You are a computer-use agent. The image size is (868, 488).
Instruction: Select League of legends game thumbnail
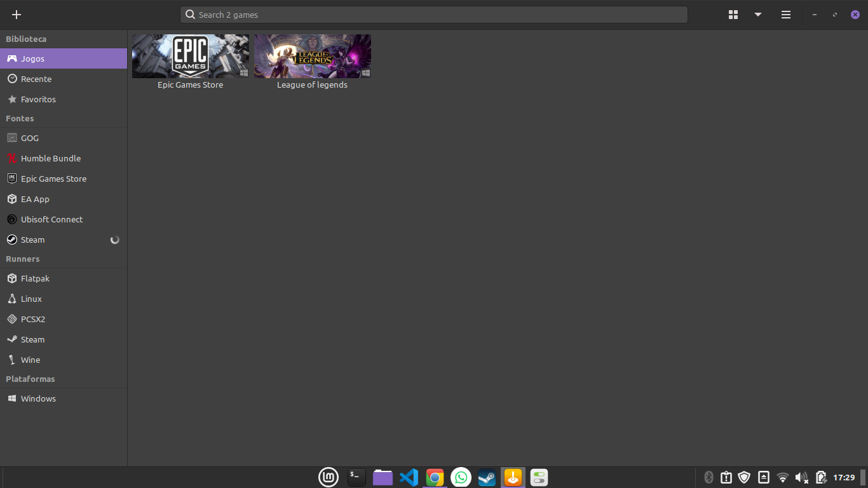click(x=312, y=57)
